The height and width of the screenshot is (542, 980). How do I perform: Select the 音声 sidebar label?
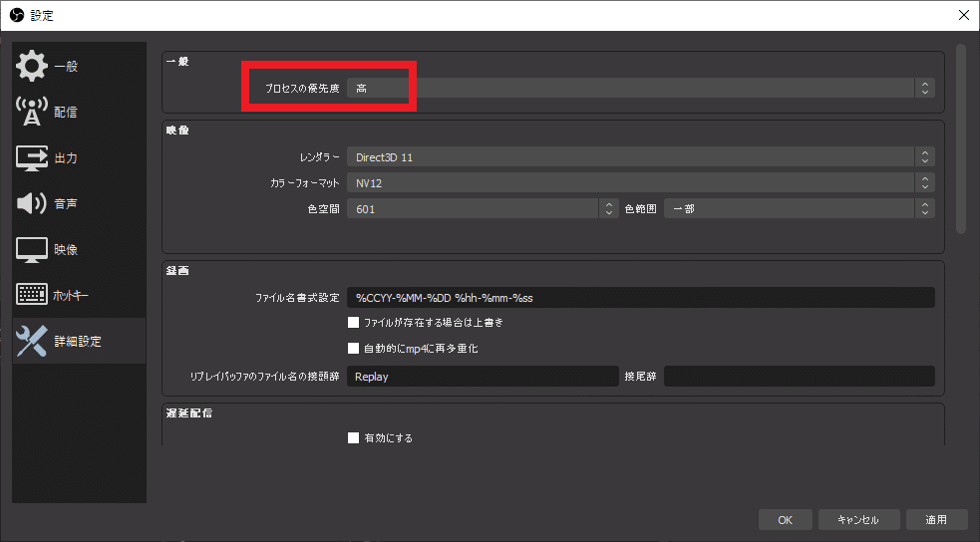pyautogui.click(x=66, y=203)
